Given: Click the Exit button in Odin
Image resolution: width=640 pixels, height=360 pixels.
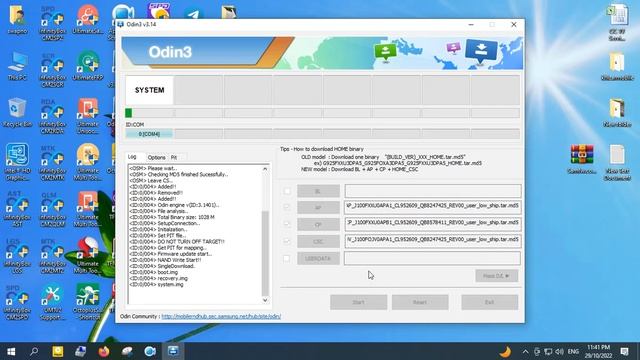Looking at the screenshot, I should coord(490,302).
